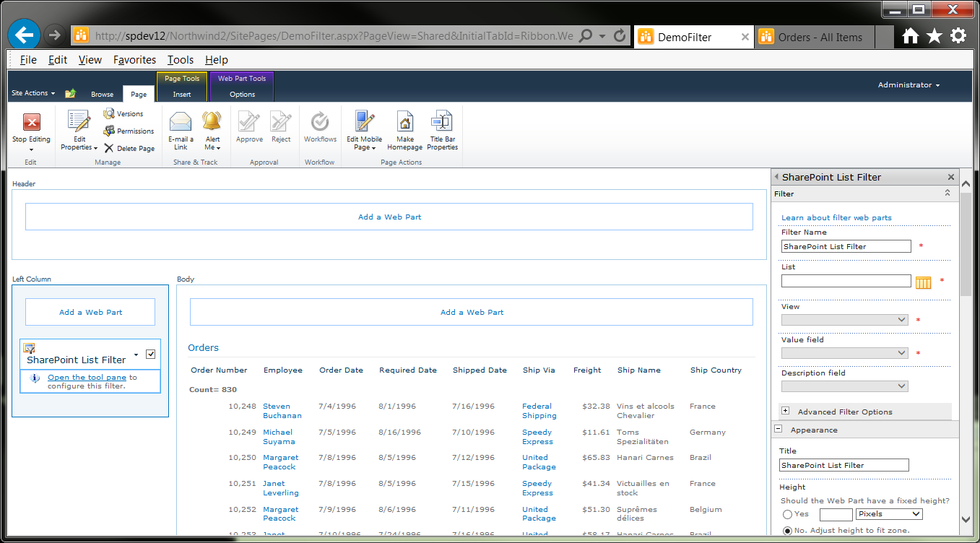The height and width of the screenshot is (543, 980).
Task: Click Add a Web Part in Body zone
Action: pyautogui.click(x=472, y=312)
